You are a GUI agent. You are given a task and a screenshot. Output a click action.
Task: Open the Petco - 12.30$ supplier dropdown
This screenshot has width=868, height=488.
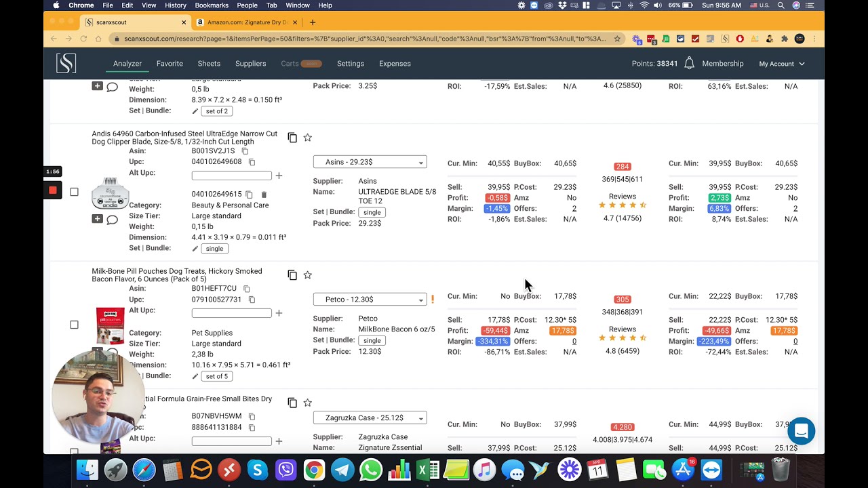pyautogui.click(x=370, y=300)
